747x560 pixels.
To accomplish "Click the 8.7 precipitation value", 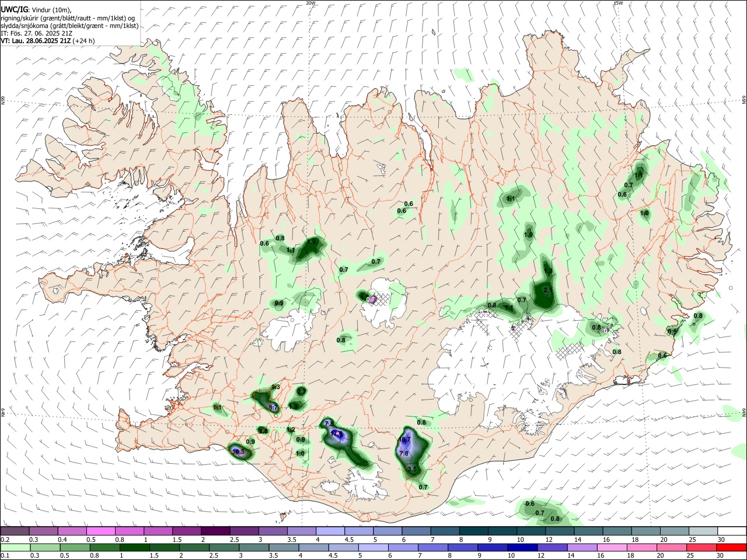I will (x=273, y=407).
